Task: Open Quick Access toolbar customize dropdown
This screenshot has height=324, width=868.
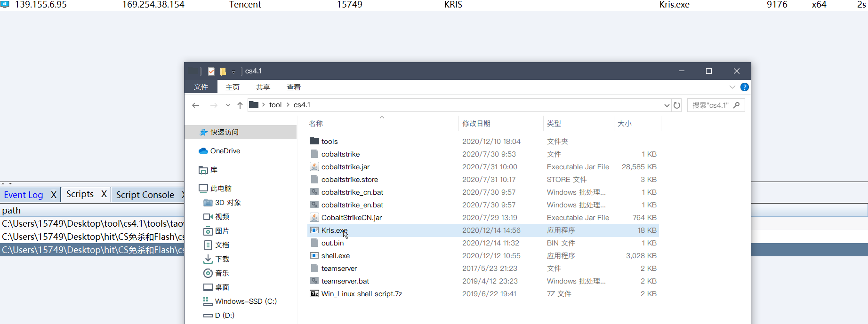Action: [233, 72]
